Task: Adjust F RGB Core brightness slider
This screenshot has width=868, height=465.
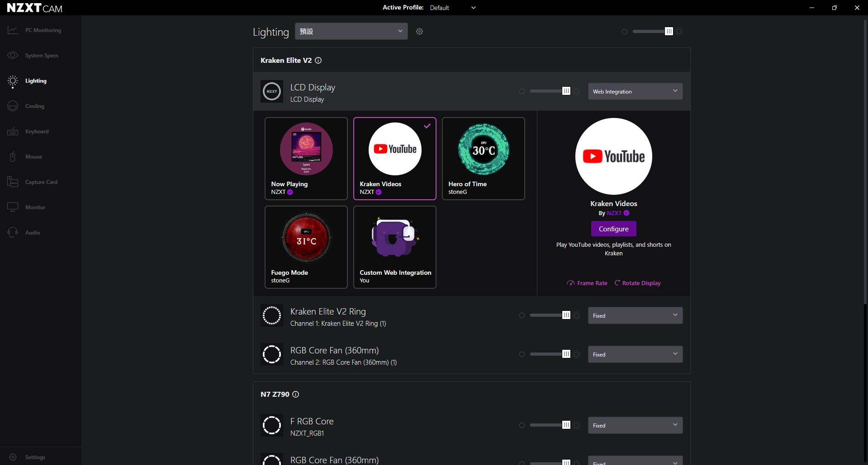Action: [550, 425]
